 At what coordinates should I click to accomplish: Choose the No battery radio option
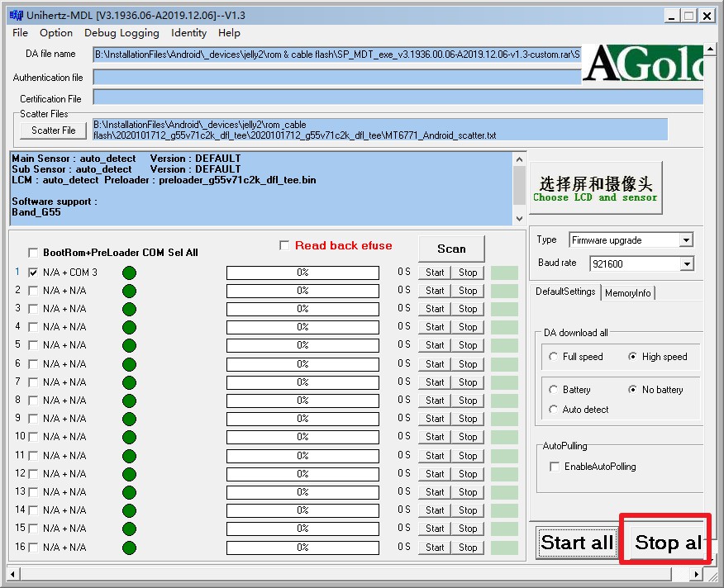tap(632, 390)
